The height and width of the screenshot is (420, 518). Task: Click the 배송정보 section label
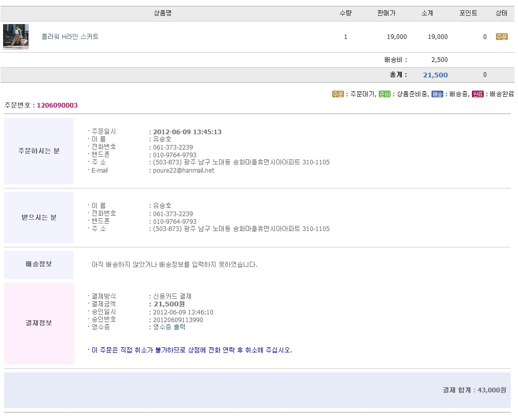(x=39, y=265)
